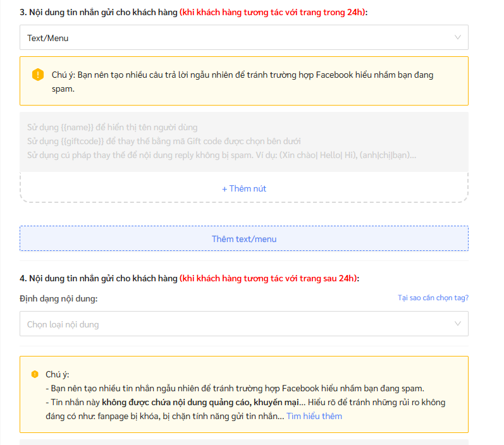Open the Tại sao cần chọn tag? link

click(433, 298)
